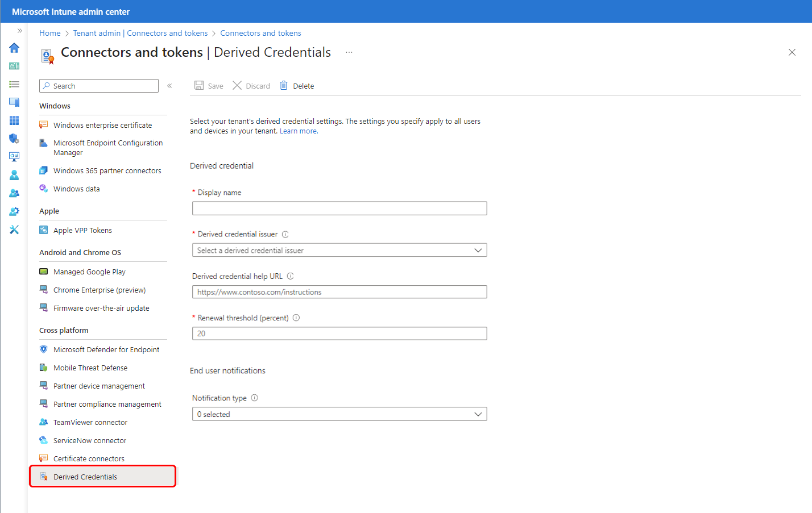The width and height of the screenshot is (812, 513).
Task: Click the Save toolbar button
Action: point(209,86)
